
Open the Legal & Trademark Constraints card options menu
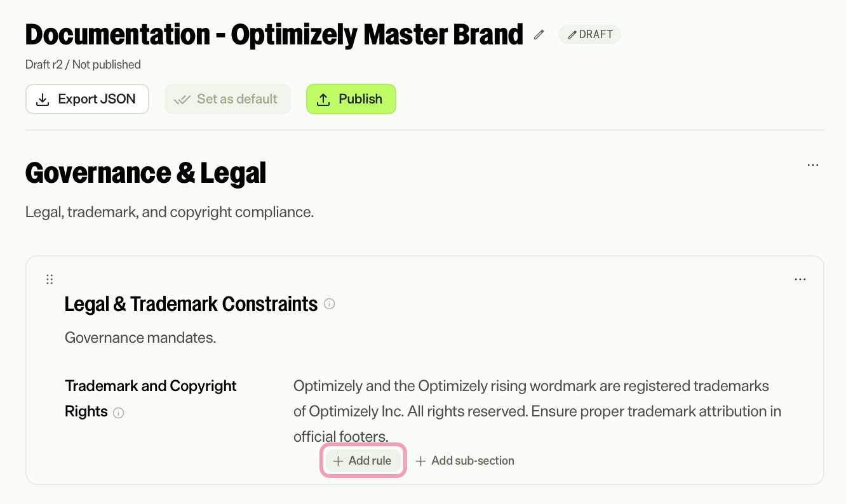(x=800, y=279)
